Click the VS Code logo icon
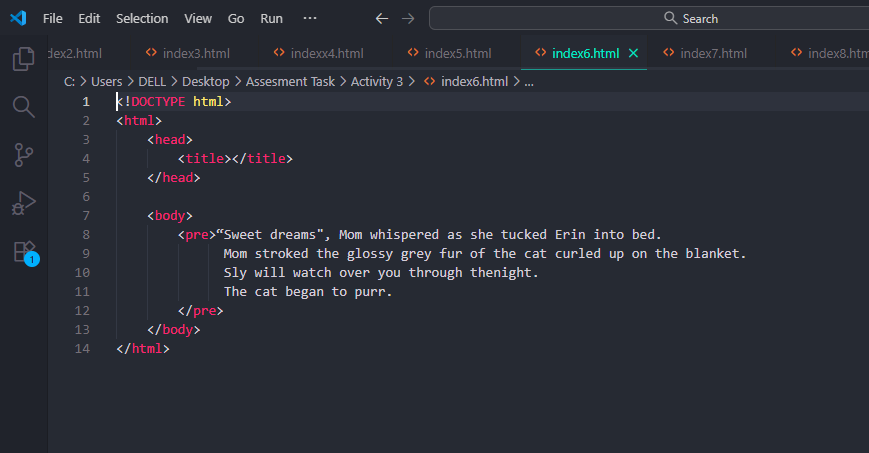This screenshot has height=453, width=869. pyautogui.click(x=18, y=18)
